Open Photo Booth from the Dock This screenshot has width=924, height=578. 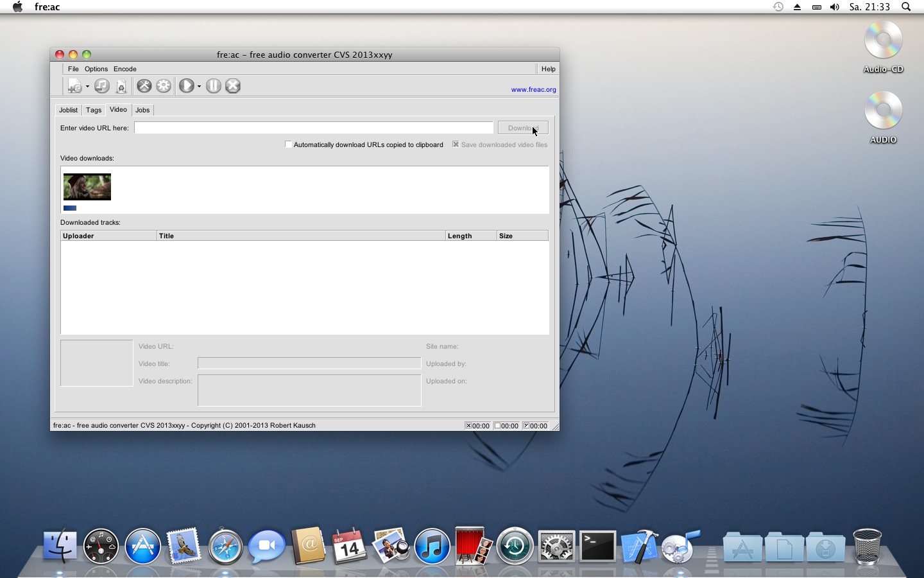tap(473, 547)
